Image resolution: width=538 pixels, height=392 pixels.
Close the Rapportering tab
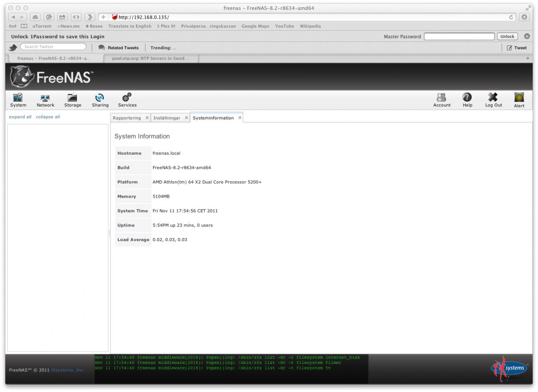[147, 118]
